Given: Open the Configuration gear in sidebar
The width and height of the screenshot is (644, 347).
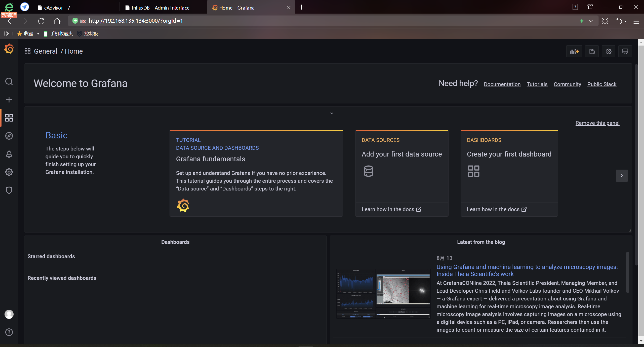Looking at the screenshot, I should [9, 172].
